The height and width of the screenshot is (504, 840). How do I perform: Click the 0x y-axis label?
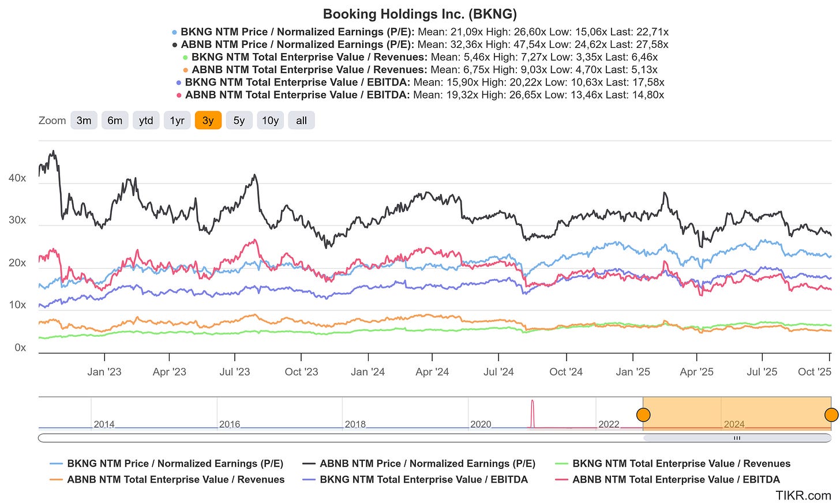20,348
